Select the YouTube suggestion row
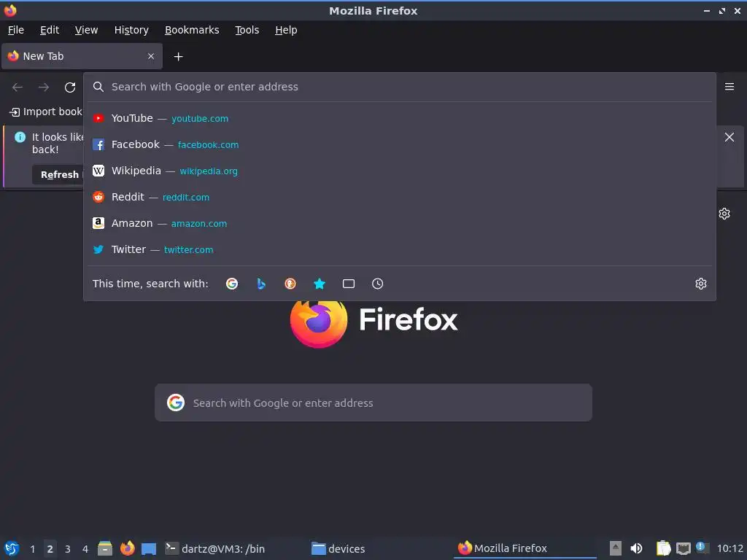Image resolution: width=747 pixels, height=560 pixels. tap(399, 118)
